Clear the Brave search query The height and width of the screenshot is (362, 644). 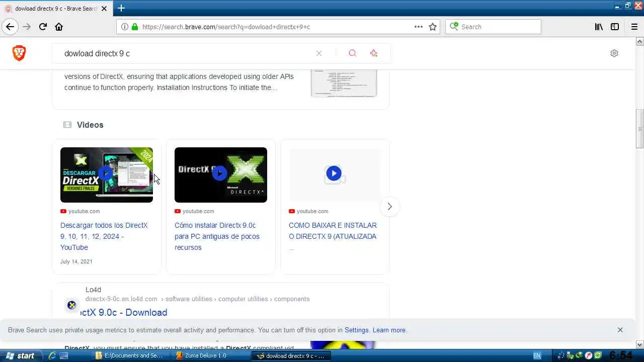[319, 53]
